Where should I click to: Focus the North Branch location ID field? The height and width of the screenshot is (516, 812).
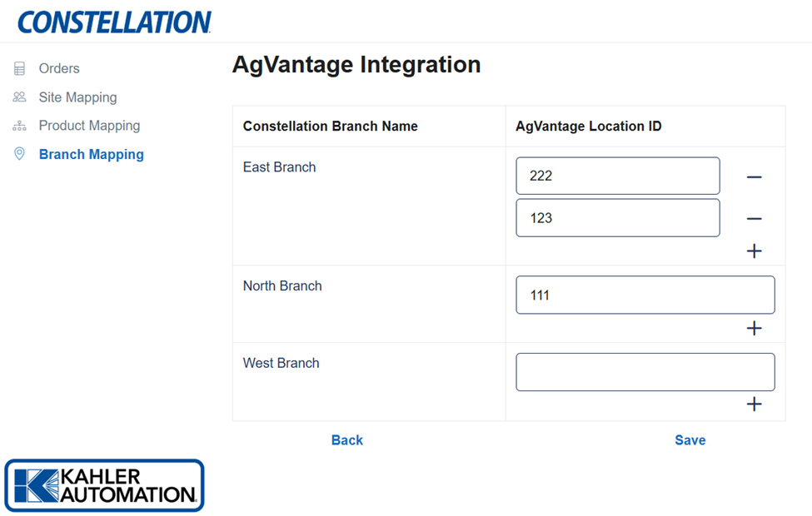coord(645,295)
